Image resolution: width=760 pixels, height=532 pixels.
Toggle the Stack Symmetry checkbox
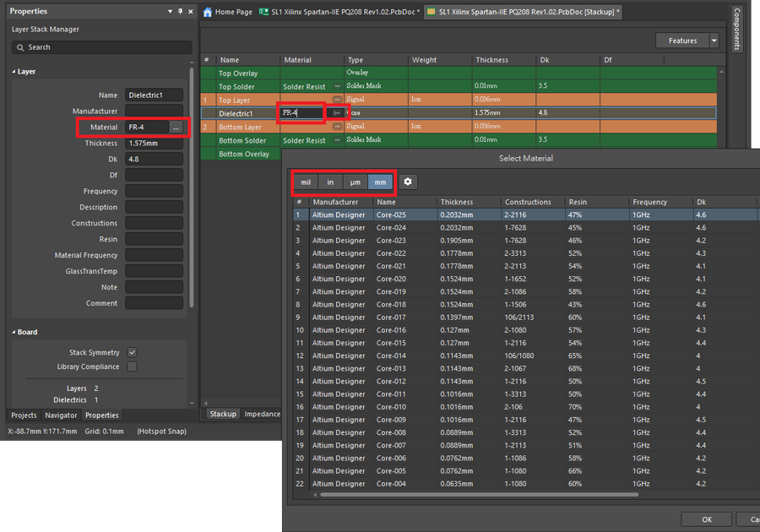132,352
